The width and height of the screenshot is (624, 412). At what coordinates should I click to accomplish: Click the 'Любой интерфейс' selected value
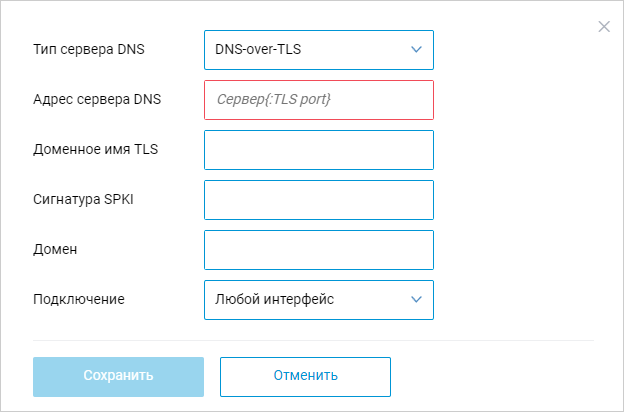[274, 299]
